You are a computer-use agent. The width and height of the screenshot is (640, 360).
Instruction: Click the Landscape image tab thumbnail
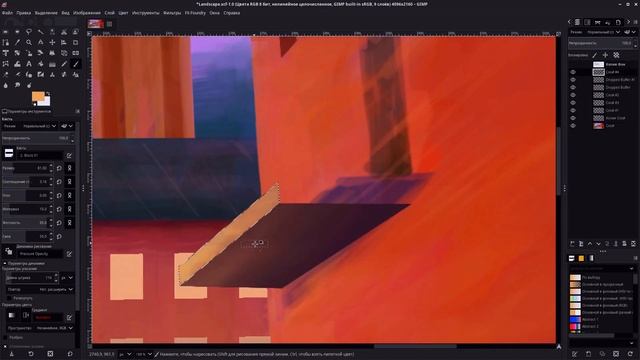tap(96, 24)
